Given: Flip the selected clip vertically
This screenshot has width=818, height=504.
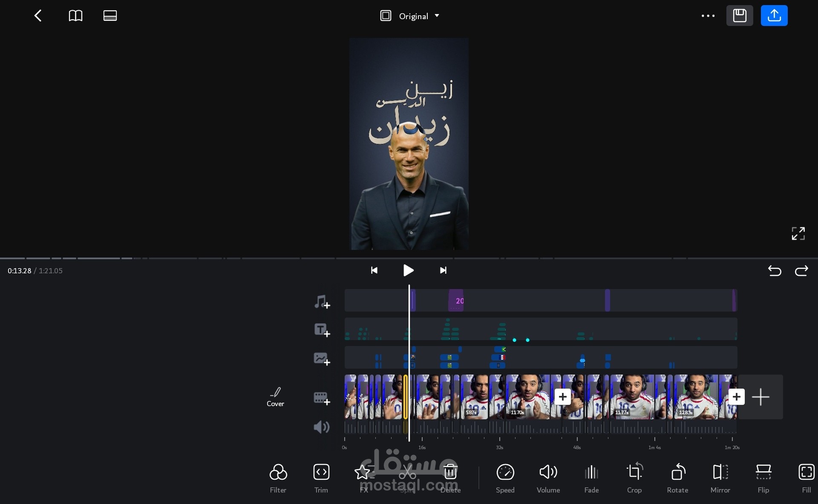Looking at the screenshot, I should [x=763, y=478].
